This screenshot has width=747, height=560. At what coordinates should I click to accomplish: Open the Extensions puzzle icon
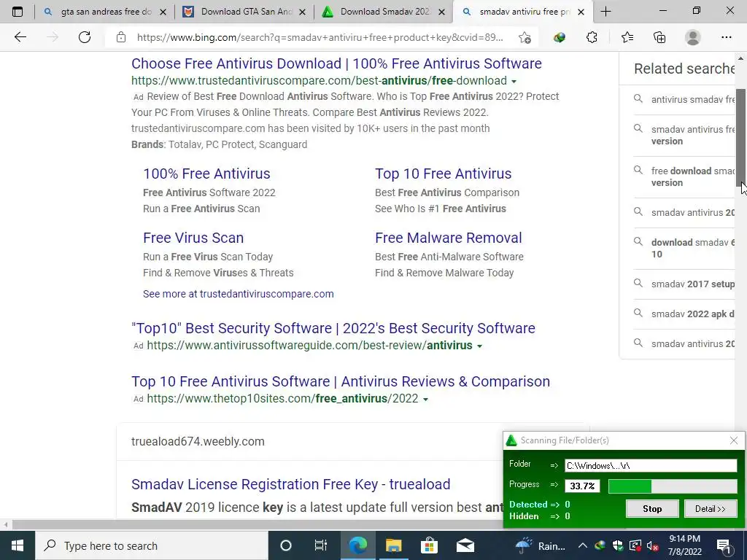[592, 37]
